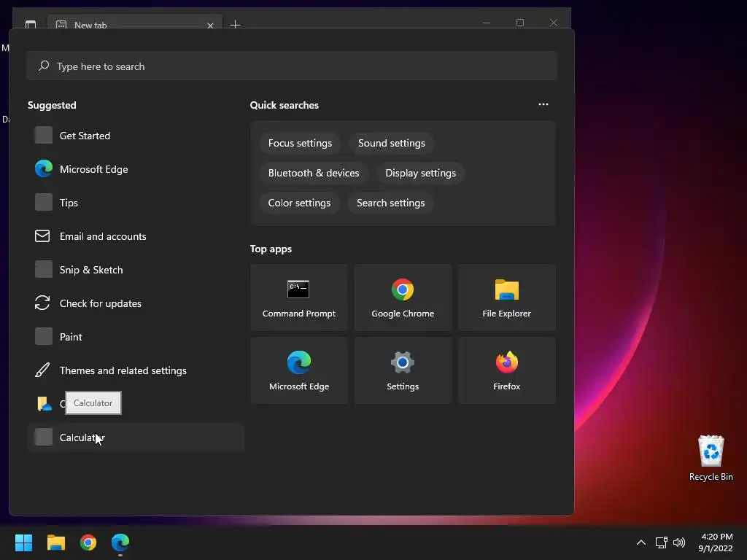
Task: Click Bluetooth & devices quick search
Action: [314, 173]
